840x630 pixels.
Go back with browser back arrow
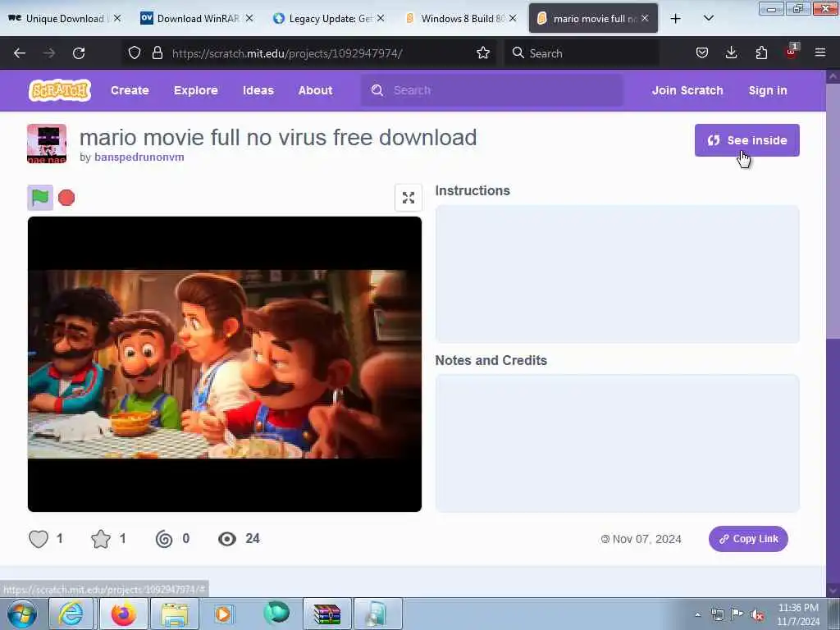click(20, 53)
